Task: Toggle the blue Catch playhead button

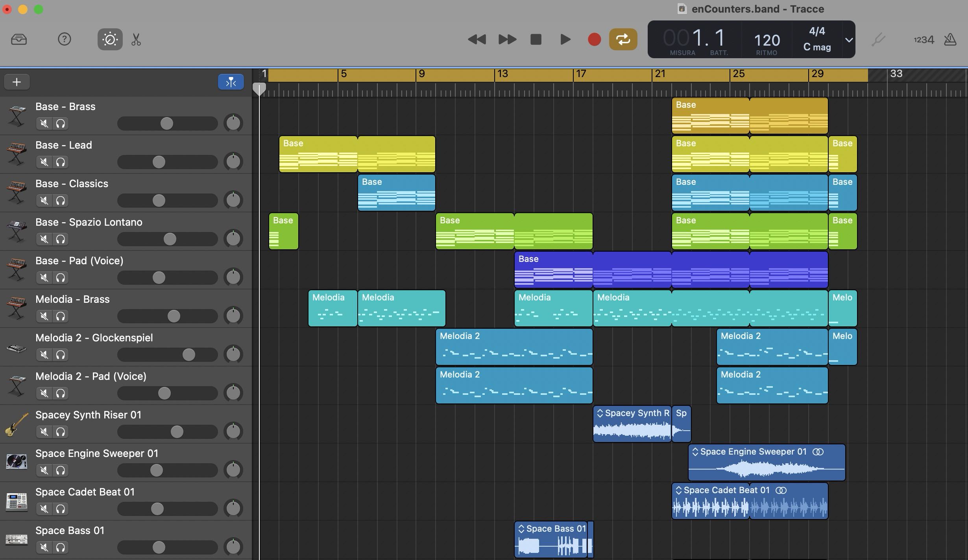Action: [231, 82]
